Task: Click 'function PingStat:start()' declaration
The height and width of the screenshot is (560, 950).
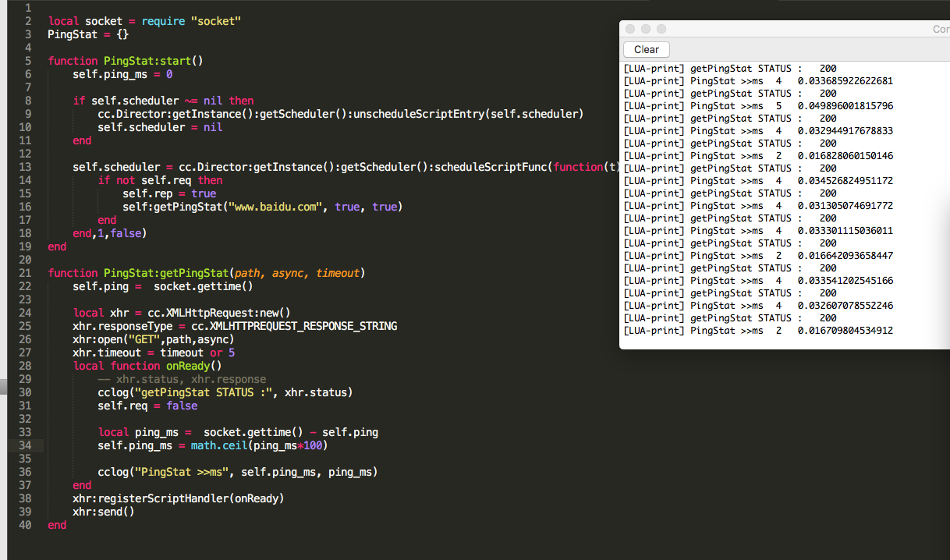Action: 125,61
